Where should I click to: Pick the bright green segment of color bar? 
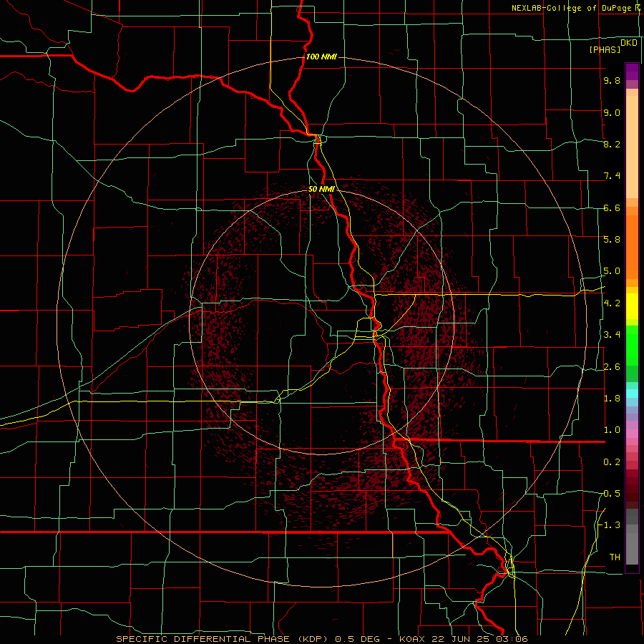tap(632, 345)
